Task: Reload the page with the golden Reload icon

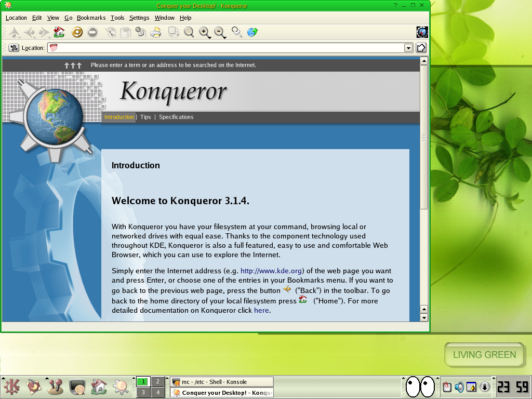Action: (77, 32)
